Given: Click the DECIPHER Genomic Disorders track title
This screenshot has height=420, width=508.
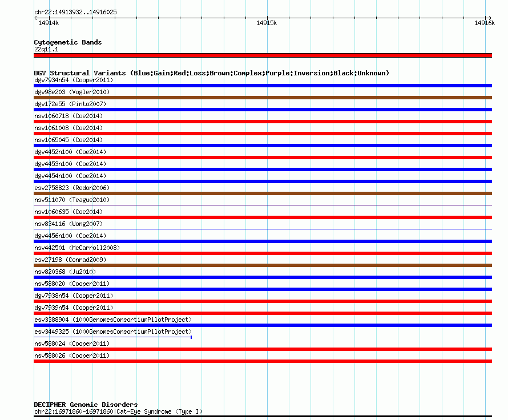Looking at the screenshot, I should pyautogui.click(x=86, y=405).
